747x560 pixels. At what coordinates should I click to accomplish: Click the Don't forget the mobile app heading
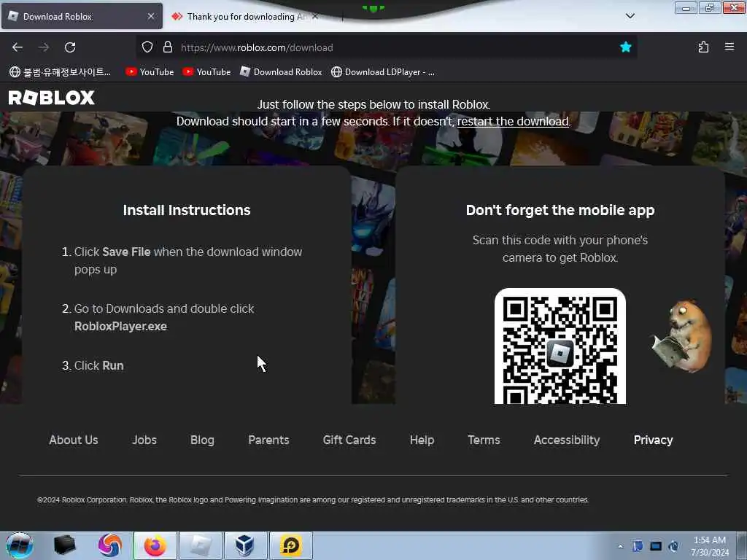(x=560, y=210)
